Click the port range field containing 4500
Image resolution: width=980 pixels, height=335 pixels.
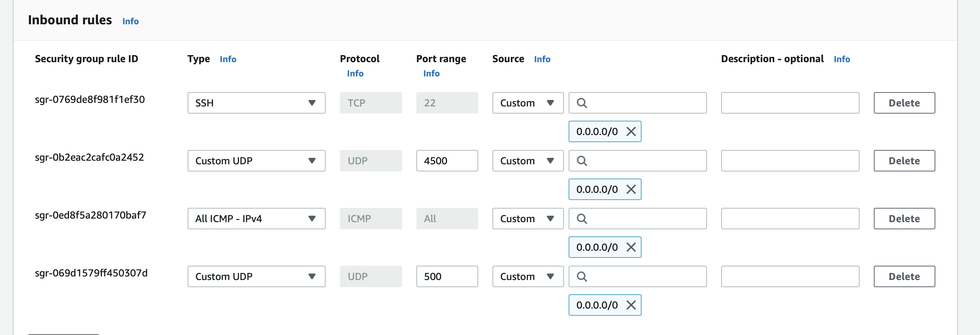[447, 161]
